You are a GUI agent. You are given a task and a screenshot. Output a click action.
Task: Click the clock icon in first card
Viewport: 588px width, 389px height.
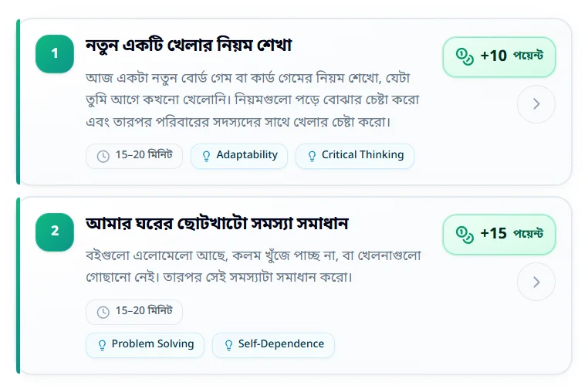coord(103,156)
